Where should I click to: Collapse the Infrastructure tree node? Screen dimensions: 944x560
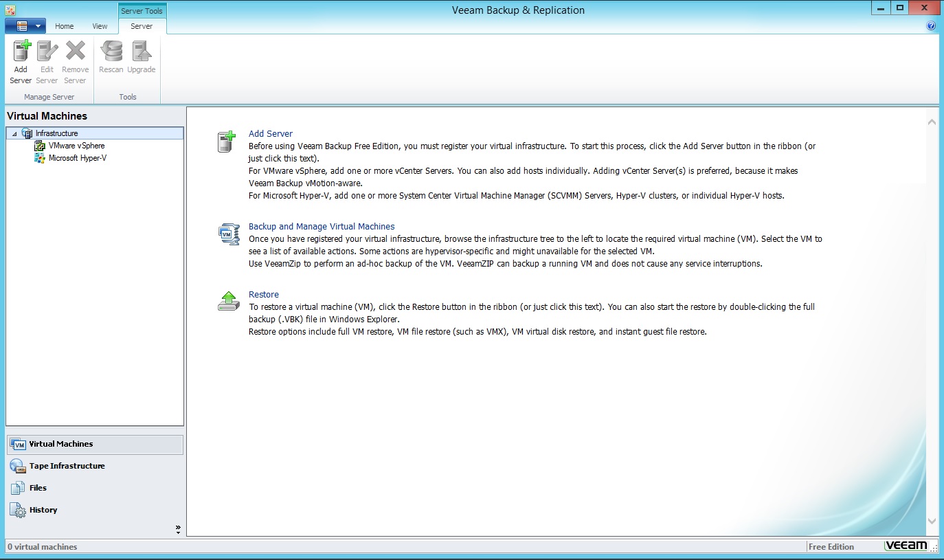(14, 134)
